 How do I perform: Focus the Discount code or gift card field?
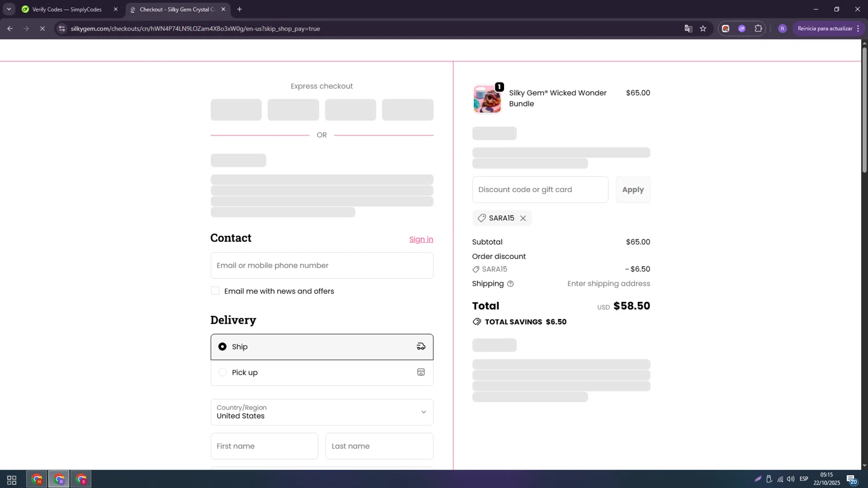[x=540, y=190]
